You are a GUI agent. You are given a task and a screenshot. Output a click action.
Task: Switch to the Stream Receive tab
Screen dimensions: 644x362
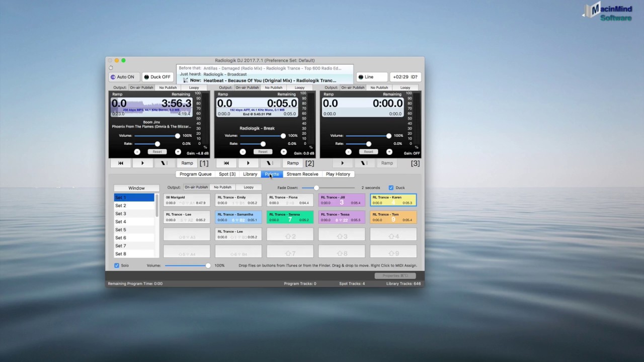click(302, 174)
